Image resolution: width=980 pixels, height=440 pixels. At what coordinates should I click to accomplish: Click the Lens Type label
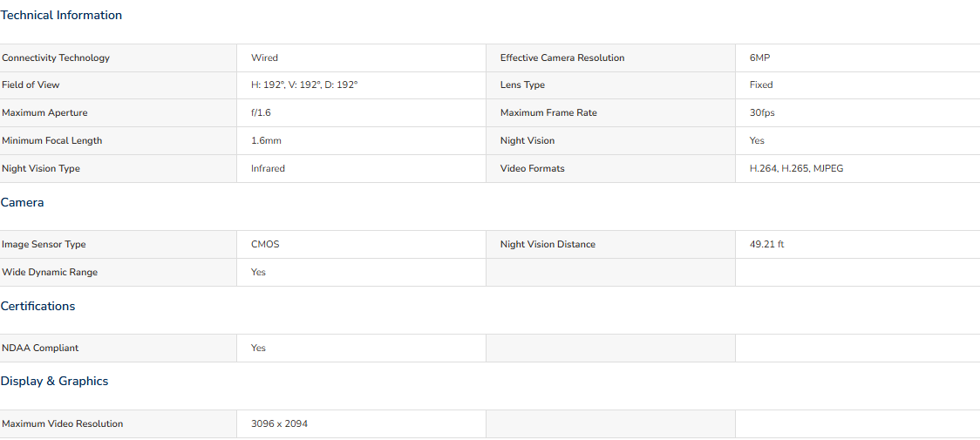tap(522, 85)
